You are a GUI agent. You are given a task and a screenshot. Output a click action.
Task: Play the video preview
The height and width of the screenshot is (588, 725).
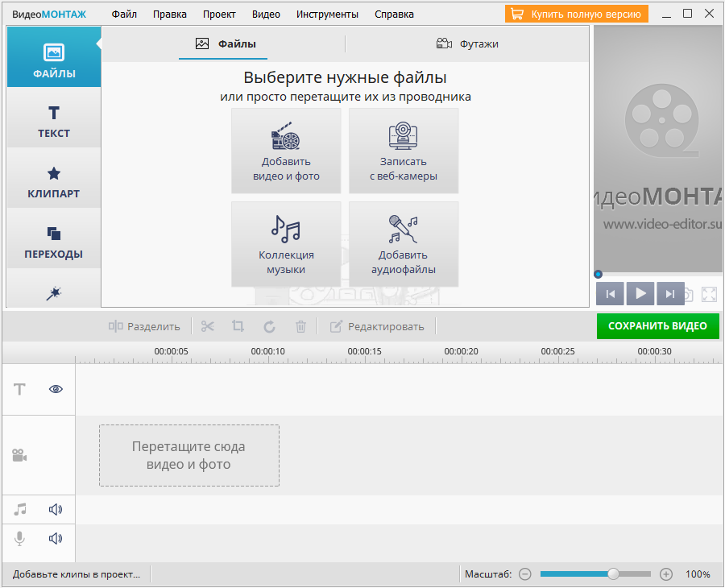click(x=640, y=294)
